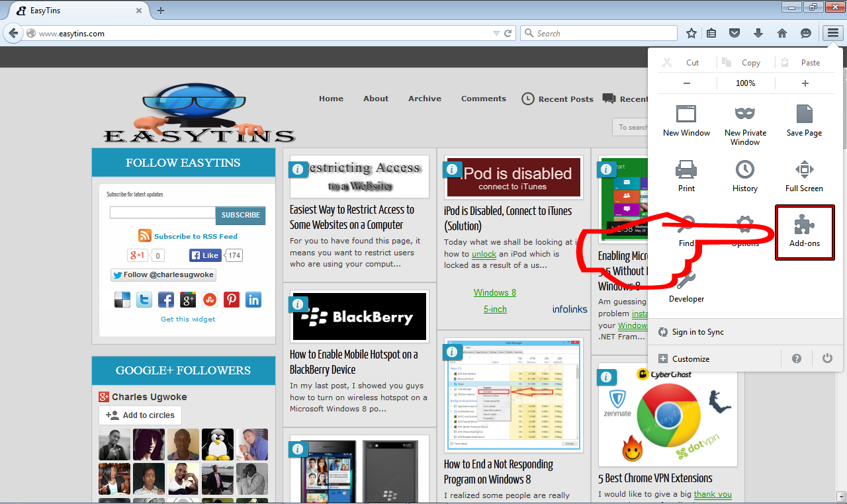Click the Google+ icon in the social widget
Image resolution: width=847 pixels, height=504 pixels.
pyautogui.click(x=188, y=300)
